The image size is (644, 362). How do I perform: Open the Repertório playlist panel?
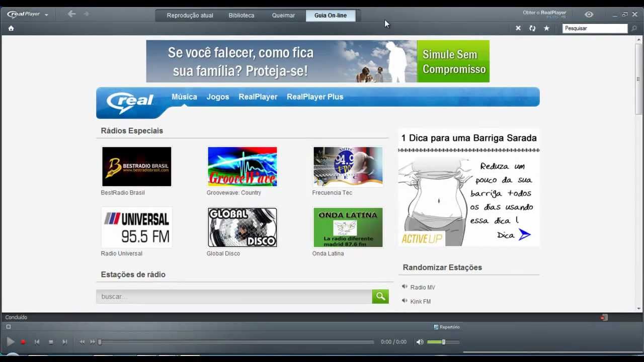coord(447,327)
